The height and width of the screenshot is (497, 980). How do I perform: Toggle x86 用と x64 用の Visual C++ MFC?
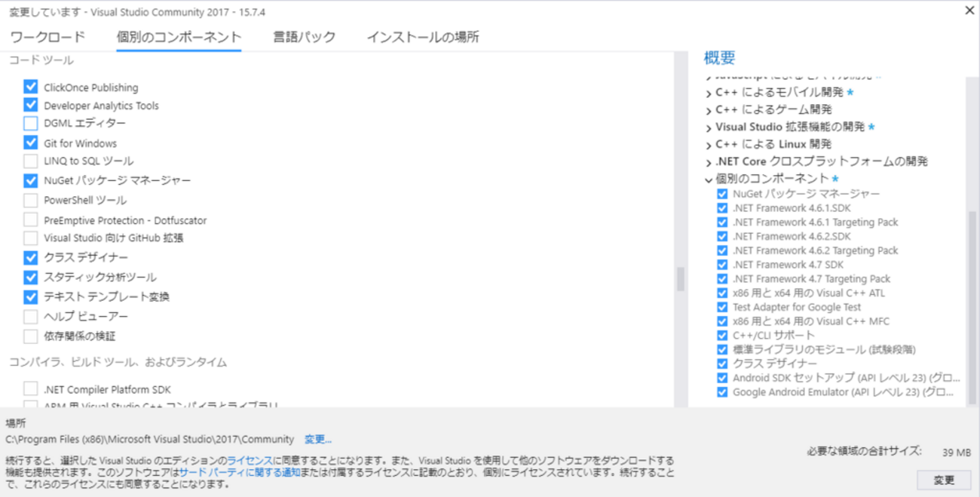722,321
